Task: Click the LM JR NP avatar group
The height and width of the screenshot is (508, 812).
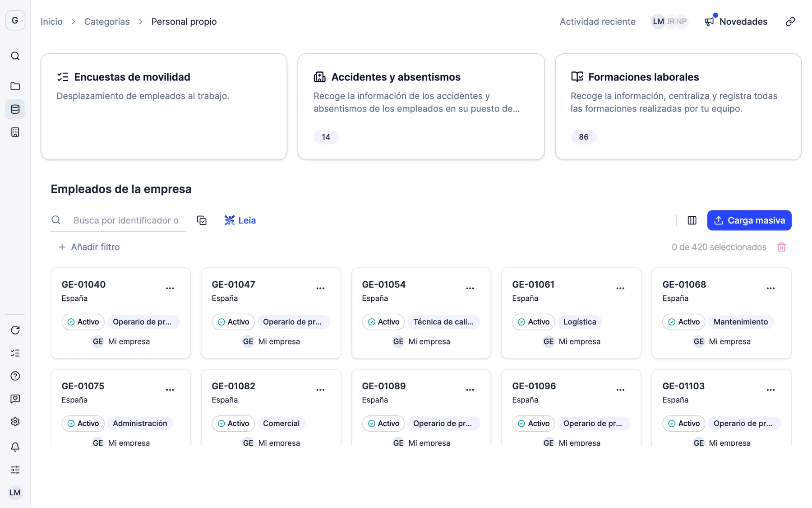Action: point(669,22)
